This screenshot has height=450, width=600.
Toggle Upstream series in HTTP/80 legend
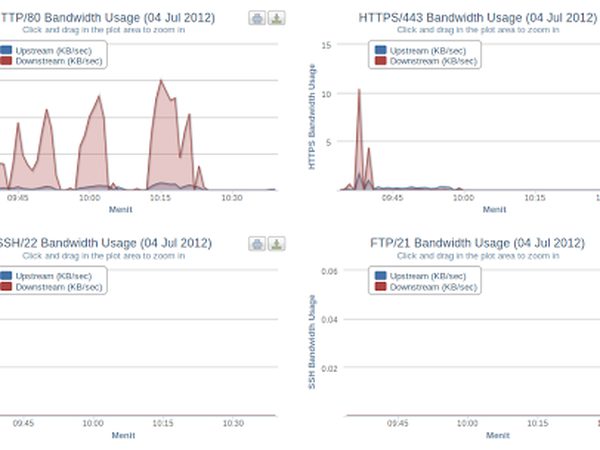coord(46,51)
